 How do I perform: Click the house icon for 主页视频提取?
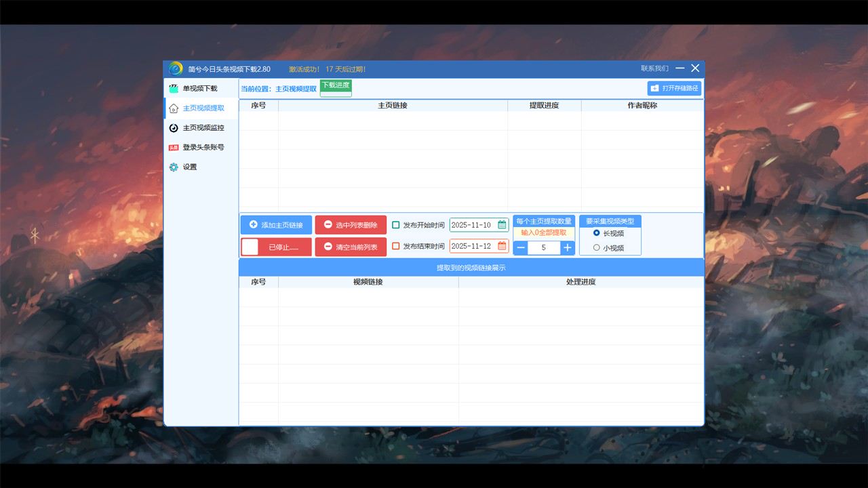point(174,108)
